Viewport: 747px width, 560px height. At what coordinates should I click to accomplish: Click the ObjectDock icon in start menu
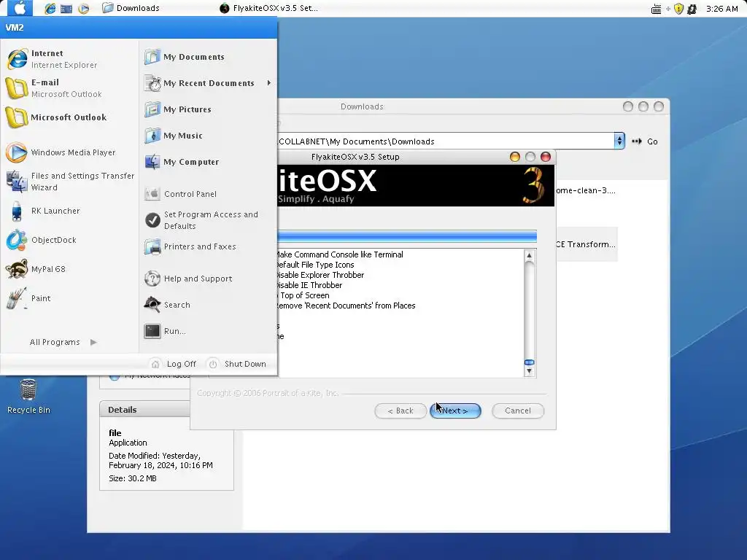(x=16, y=240)
